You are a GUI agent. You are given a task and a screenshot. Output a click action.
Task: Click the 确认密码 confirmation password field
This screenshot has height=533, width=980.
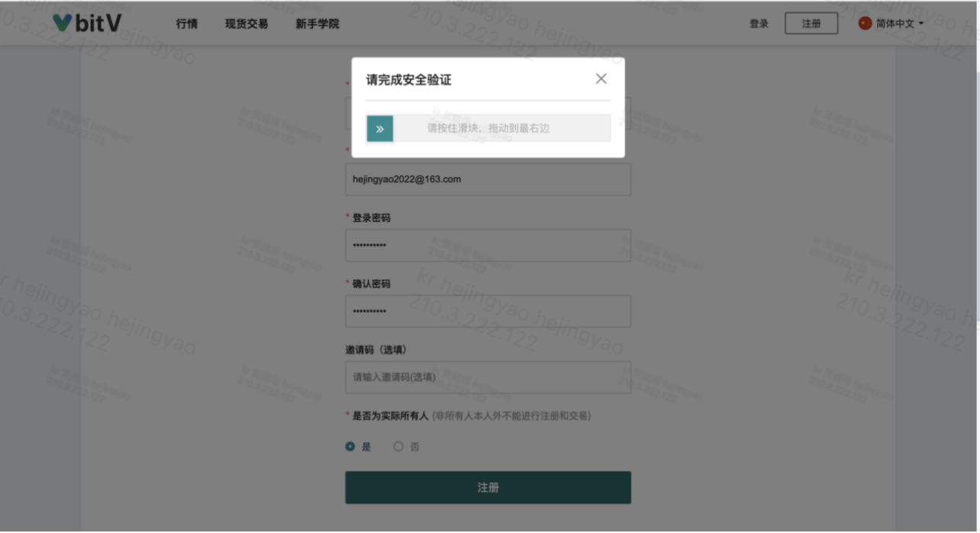click(488, 311)
